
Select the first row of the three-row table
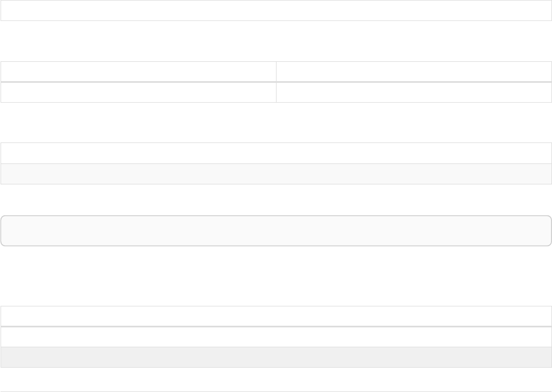coord(276,316)
